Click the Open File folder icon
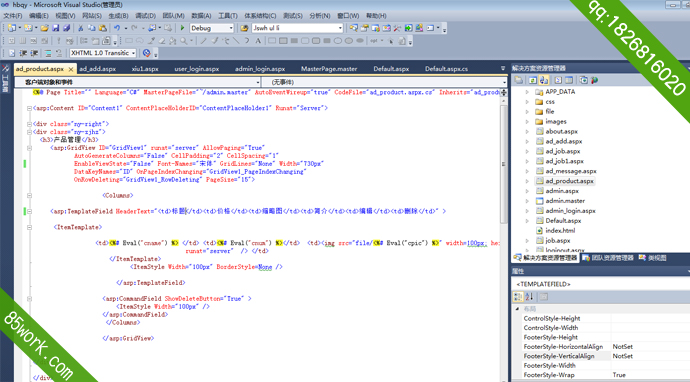Viewport: 690px width, 382px height. coord(44,28)
